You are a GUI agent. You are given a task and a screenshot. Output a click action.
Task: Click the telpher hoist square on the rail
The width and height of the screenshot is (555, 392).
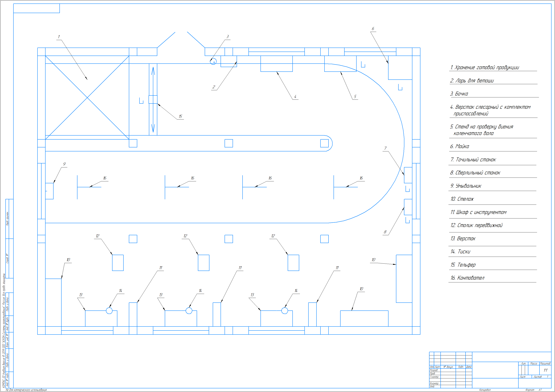(153, 99)
